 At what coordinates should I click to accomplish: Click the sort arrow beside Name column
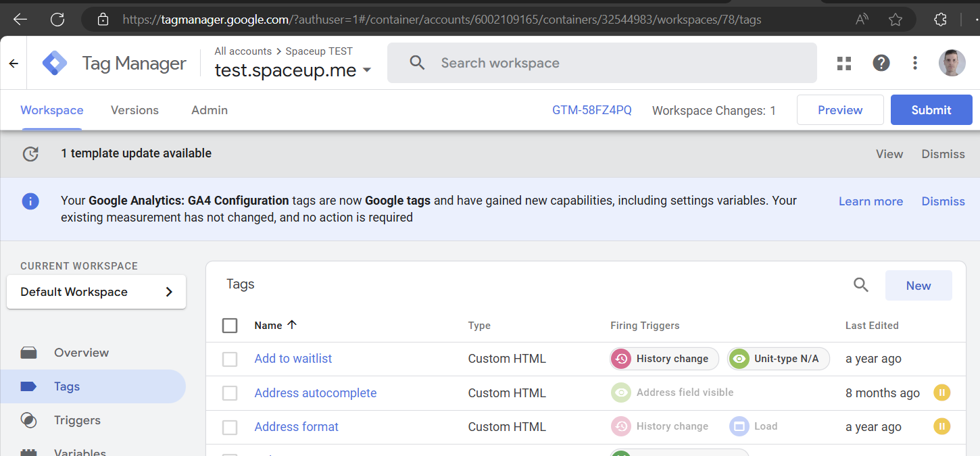[292, 325]
